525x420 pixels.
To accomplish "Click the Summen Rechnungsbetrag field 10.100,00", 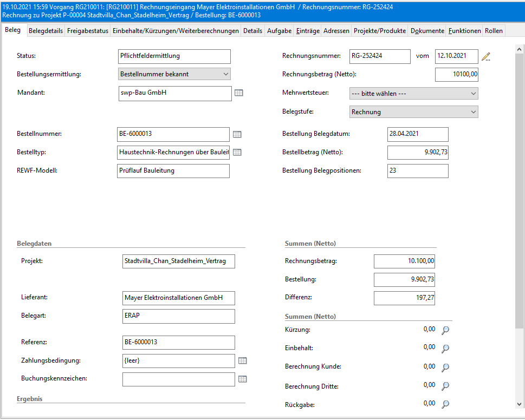I will (x=405, y=261).
